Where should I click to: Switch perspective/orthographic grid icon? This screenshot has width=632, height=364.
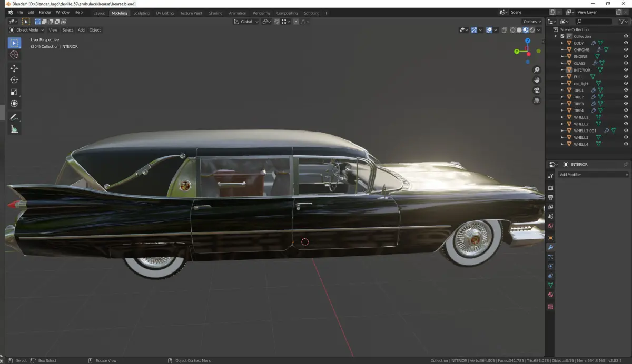point(537,100)
